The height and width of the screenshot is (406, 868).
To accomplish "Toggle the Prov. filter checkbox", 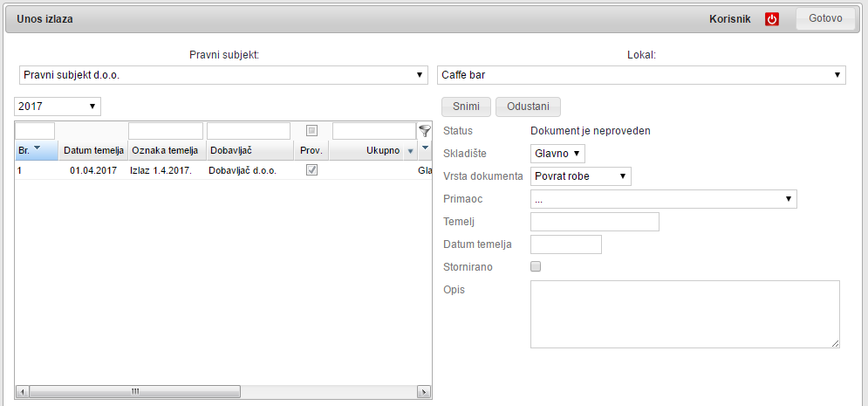I will tap(311, 131).
